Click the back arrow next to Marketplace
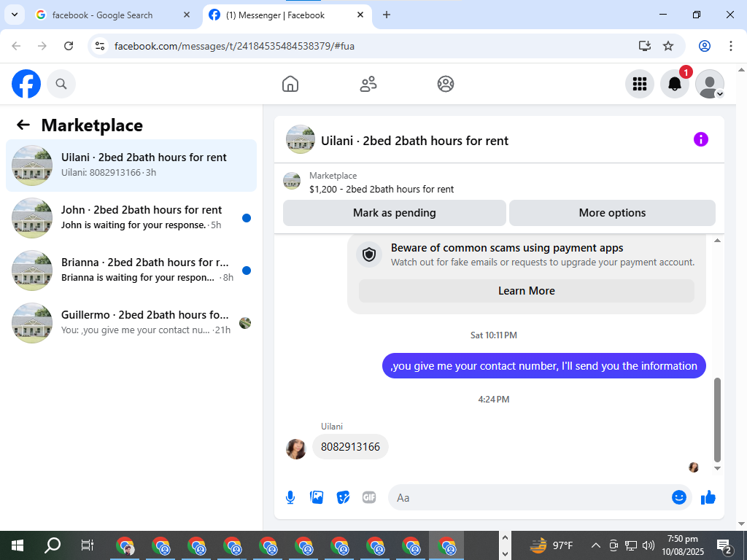Viewport: 747px width, 560px height. click(23, 125)
